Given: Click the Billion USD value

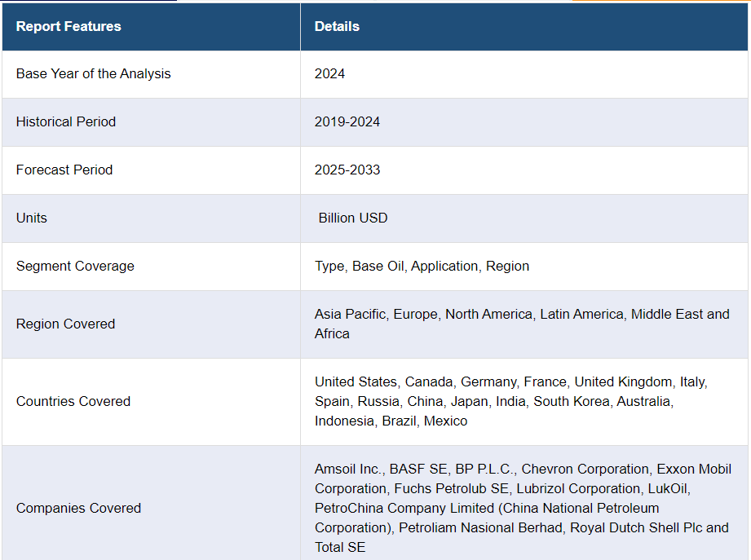Looking at the screenshot, I should tap(353, 218).
